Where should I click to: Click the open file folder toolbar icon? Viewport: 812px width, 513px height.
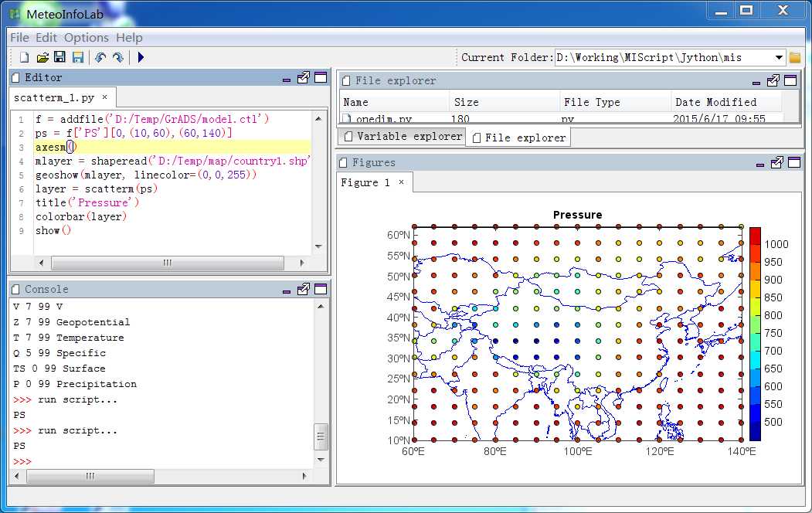click(42, 57)
